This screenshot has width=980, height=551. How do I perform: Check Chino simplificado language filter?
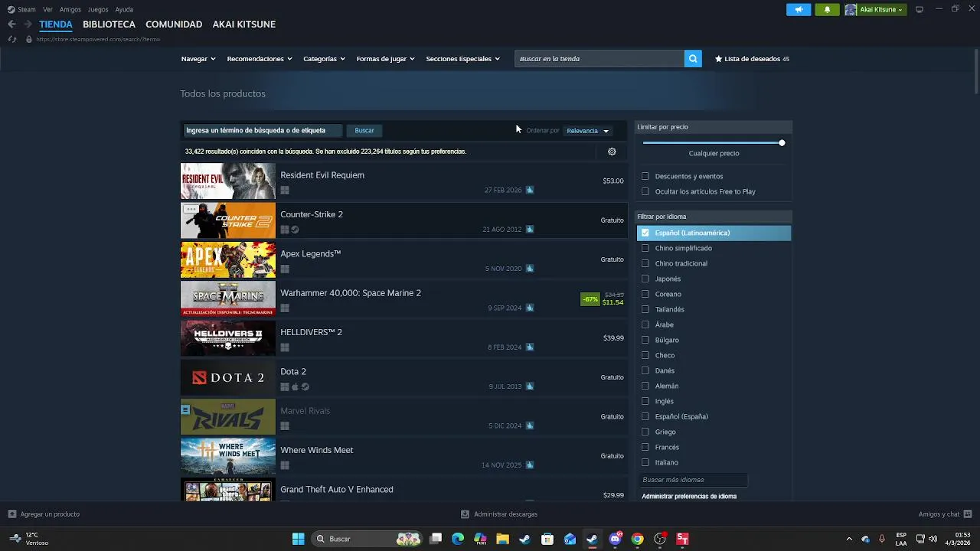coord(645,248)
